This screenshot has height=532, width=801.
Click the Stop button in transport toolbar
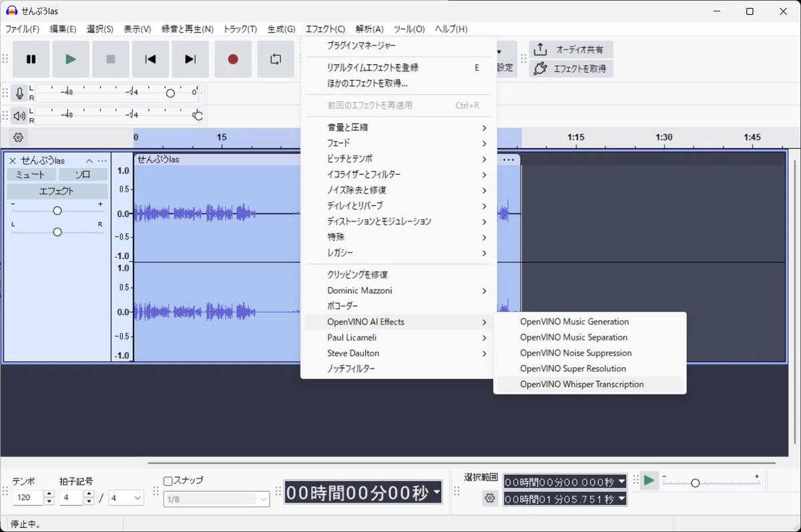[x=111, y=59]
